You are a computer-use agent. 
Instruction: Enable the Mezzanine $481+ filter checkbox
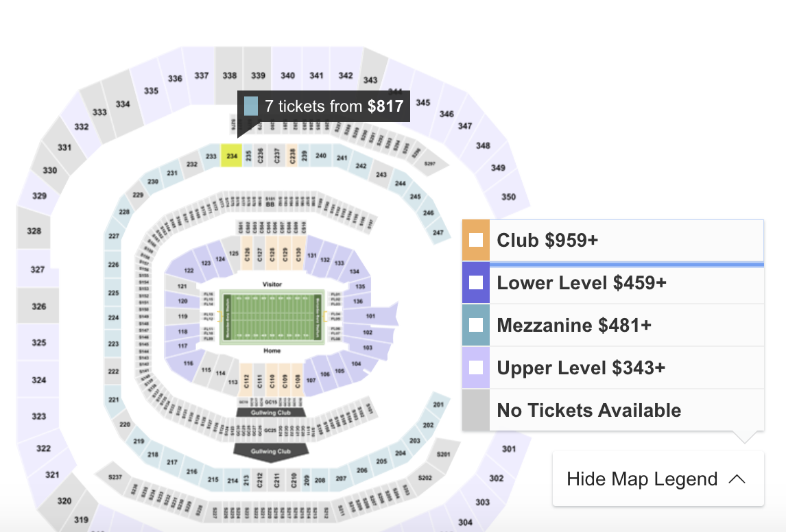pos(476,325)
